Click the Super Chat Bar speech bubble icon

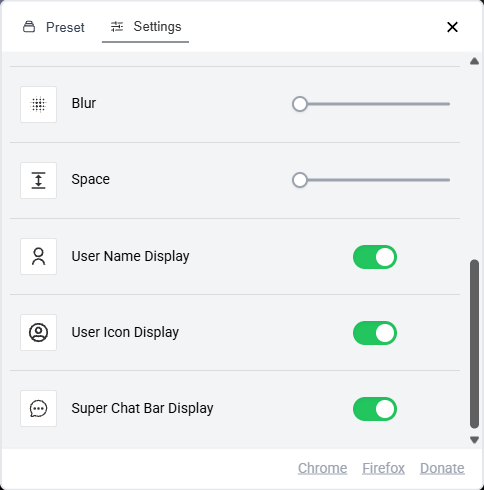(38, 408)
